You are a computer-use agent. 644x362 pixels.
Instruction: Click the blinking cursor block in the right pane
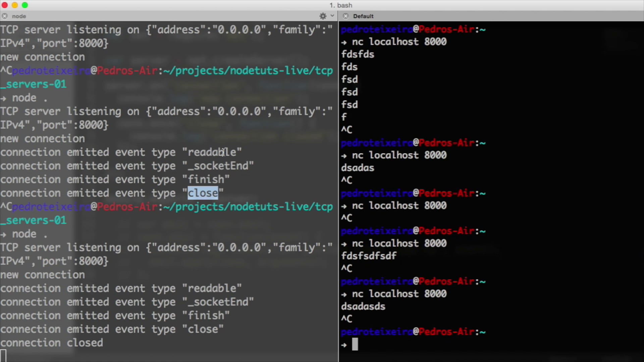(355, 345)
